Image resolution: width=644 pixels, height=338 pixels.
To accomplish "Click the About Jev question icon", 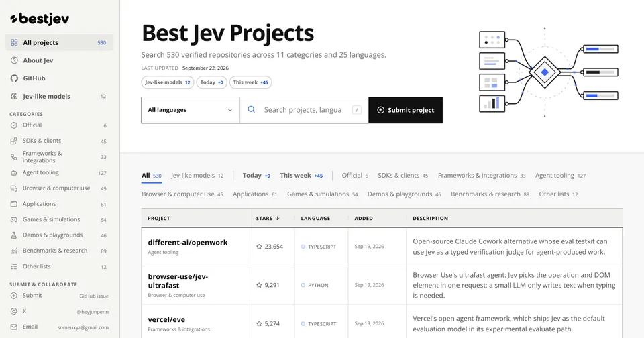I will click(x=14, y=60).
